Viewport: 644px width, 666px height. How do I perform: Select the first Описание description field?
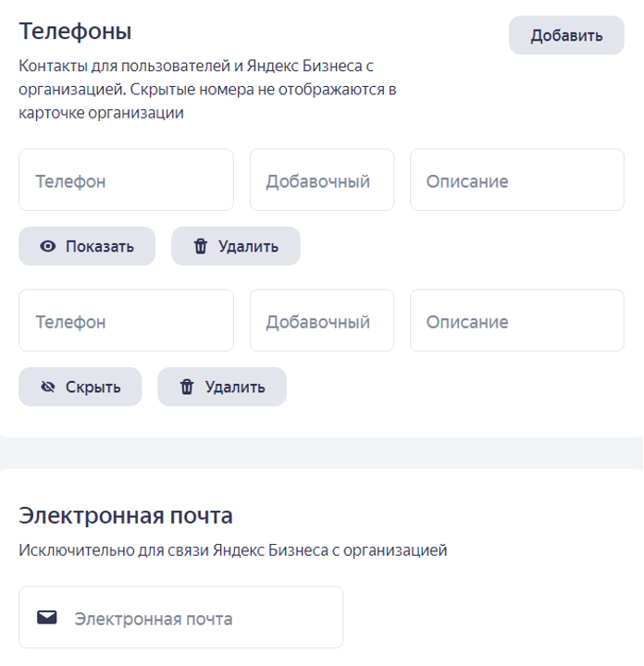click(517, 180)
